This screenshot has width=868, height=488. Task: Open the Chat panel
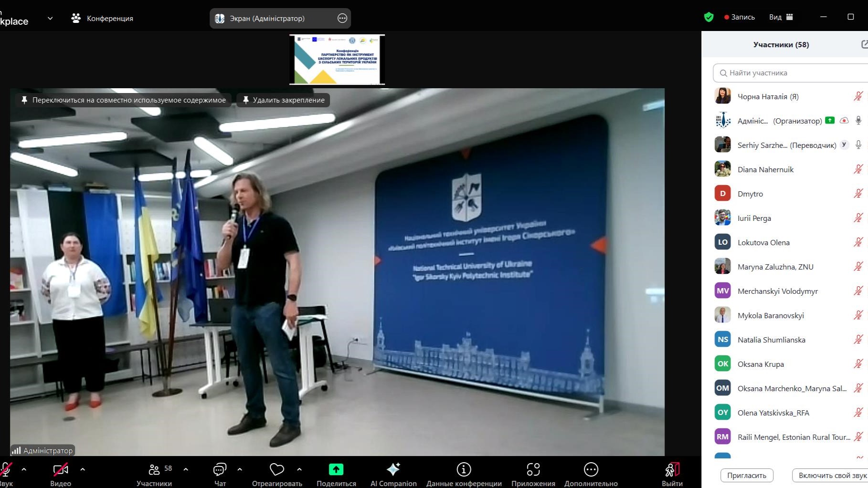point(220,470)
